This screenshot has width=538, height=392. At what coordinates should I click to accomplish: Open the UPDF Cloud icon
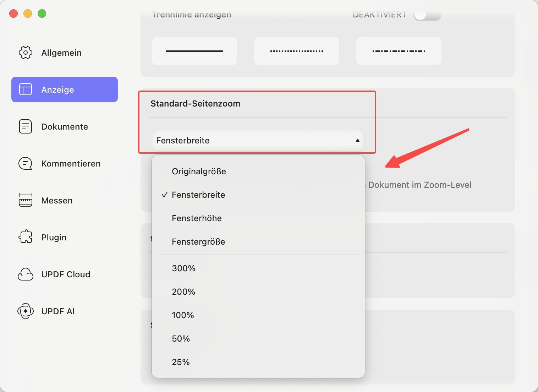[26, 274]
